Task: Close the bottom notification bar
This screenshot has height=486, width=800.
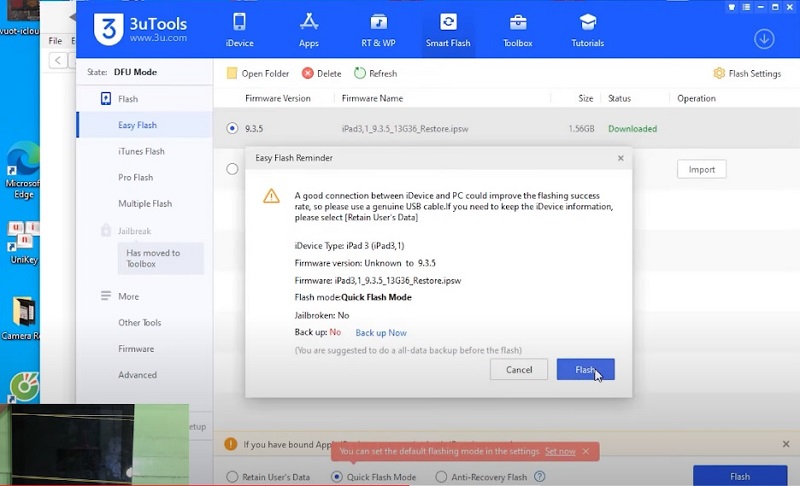Action: [786, 444]
